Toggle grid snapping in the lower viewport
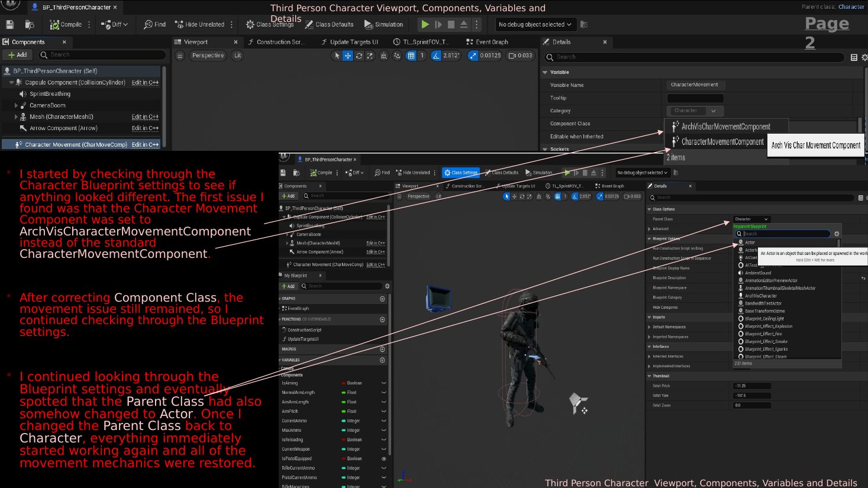The width and height of the screenshot is (868, 488). coord(557,196)
